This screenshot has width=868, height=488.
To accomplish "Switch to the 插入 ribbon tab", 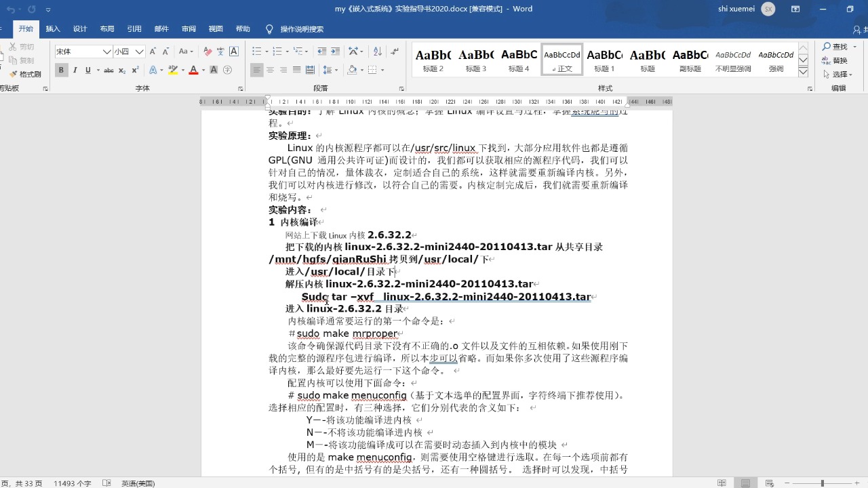I will click(53, 28).
